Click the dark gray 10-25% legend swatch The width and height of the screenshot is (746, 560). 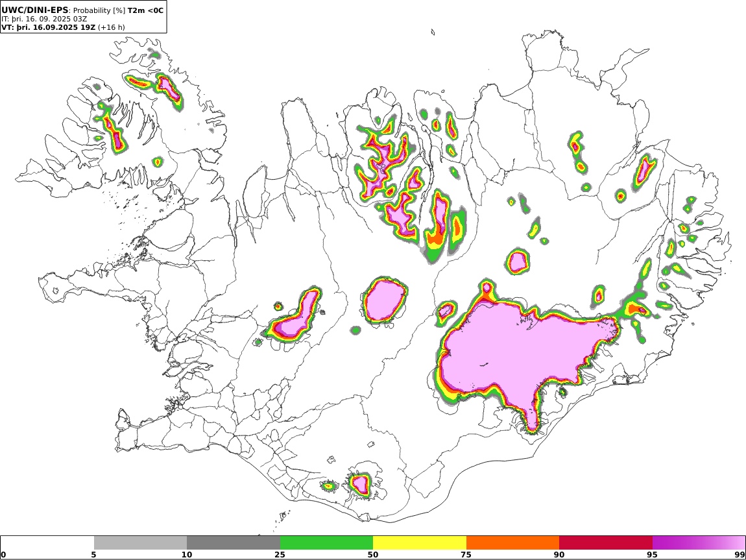(x=234, y=543)
